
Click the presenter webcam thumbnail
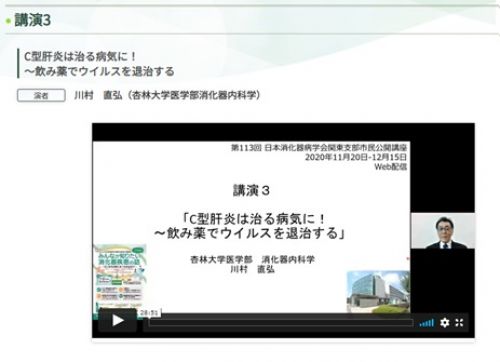[443, 231]
